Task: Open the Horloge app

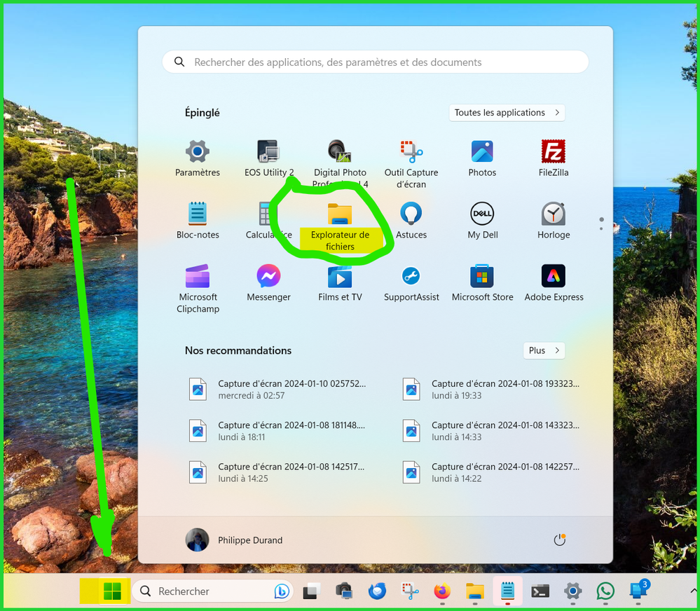Action: [554, 221]
